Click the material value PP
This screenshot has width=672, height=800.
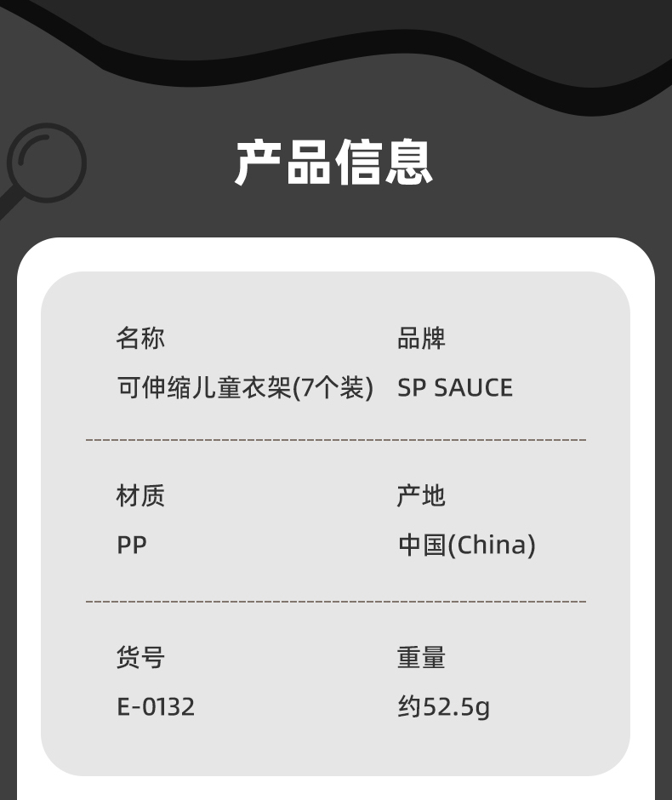click(132, 545)
